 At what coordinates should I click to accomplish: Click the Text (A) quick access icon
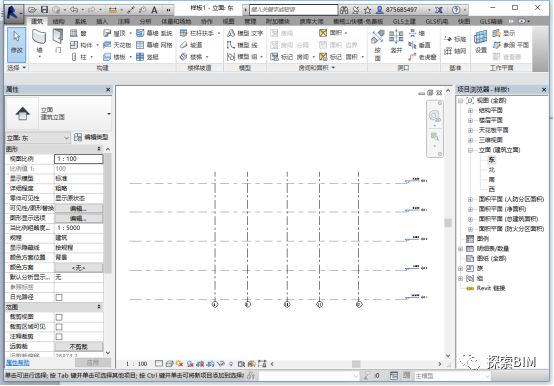(x=154, y=10)
